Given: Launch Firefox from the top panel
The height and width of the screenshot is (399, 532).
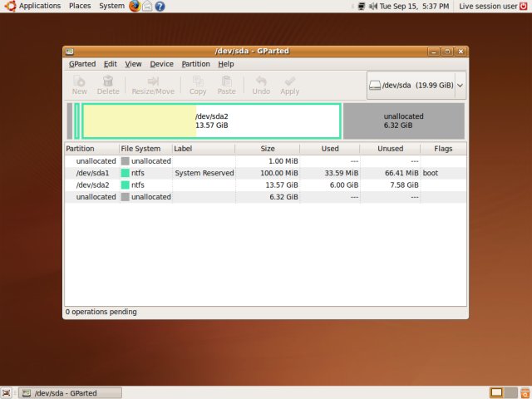Looking at the screenshot, I should click(135, 6).
